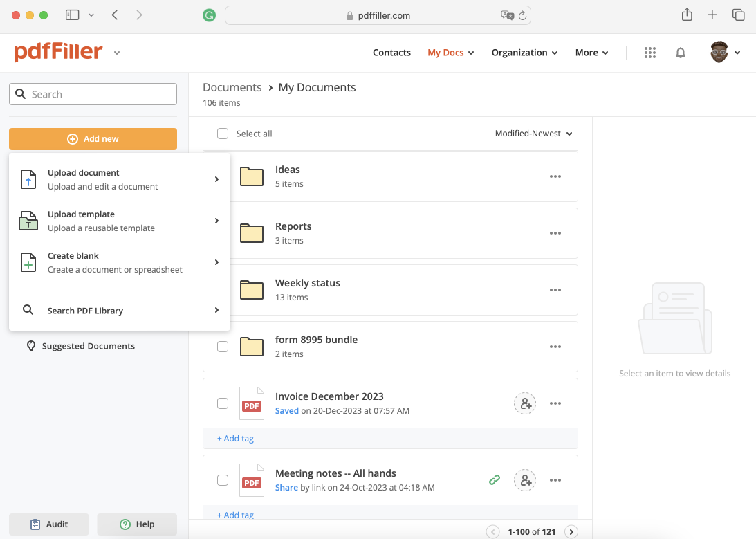Expand the Organization dropdown menu
The height and width of the screenshot is (539, 756).
pyautogui.click(x=524, y=53)
